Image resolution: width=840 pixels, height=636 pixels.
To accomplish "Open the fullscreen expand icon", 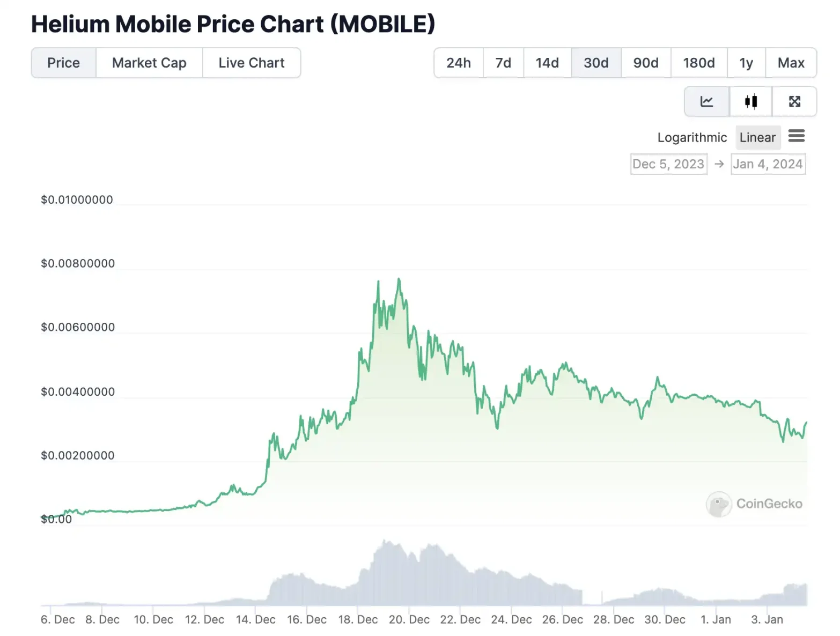I will [794, 101].
